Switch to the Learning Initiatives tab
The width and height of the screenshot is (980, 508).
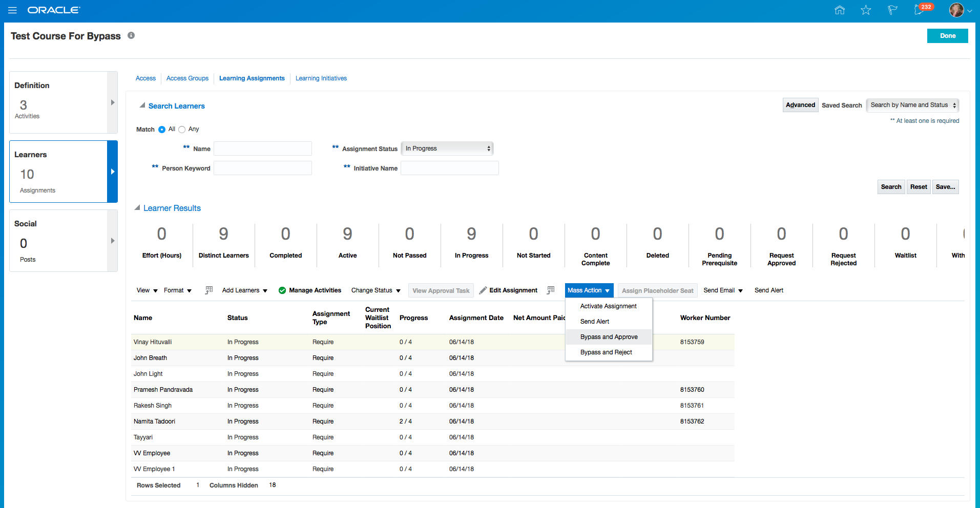coord(321,78)
